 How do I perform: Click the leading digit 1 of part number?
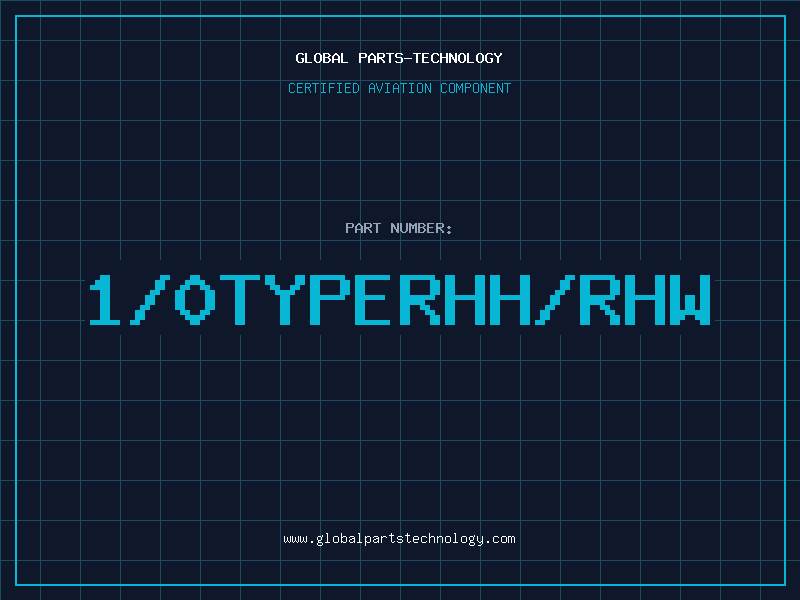click(105, 300)
